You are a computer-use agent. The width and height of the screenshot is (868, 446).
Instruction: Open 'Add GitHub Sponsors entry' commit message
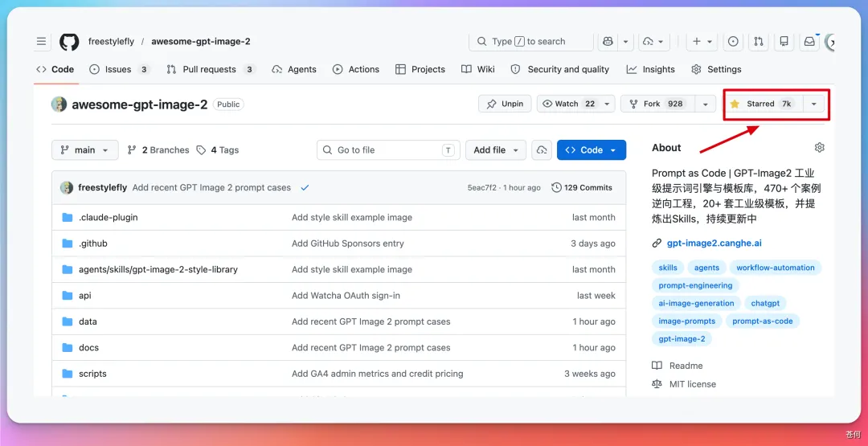(x=348, y=243)
